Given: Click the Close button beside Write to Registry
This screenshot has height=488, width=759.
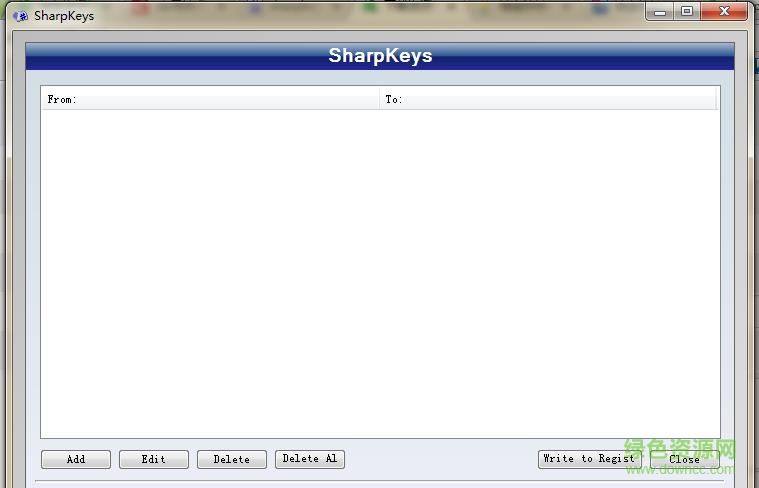Looking at the screenshot, I should pos(685,459).
